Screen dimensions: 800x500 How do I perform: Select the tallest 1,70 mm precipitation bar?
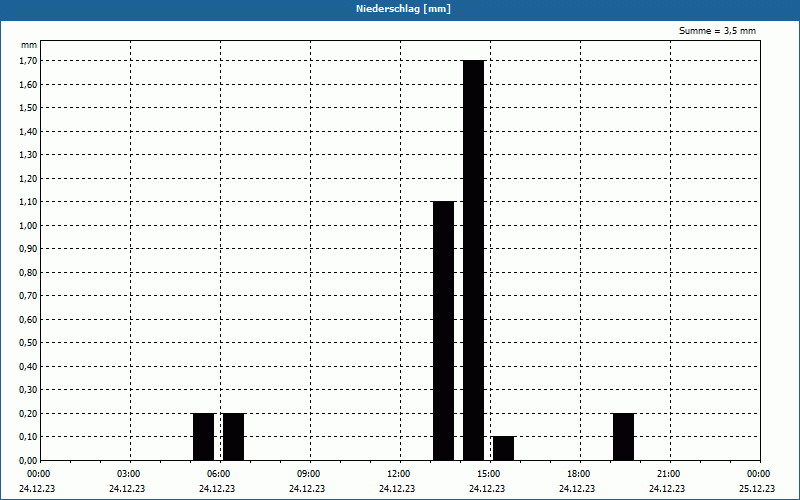pos(473,260)
